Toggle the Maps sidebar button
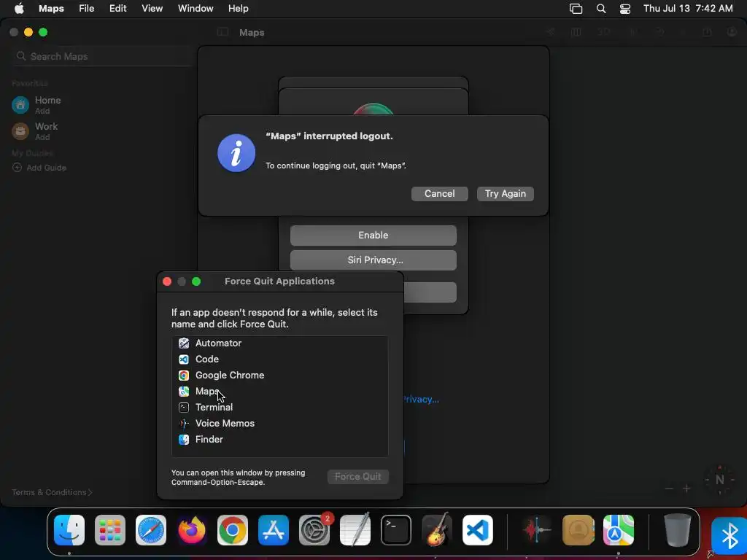Image resolution: width=747 pixels, height=560 pixels. (222, 32)
